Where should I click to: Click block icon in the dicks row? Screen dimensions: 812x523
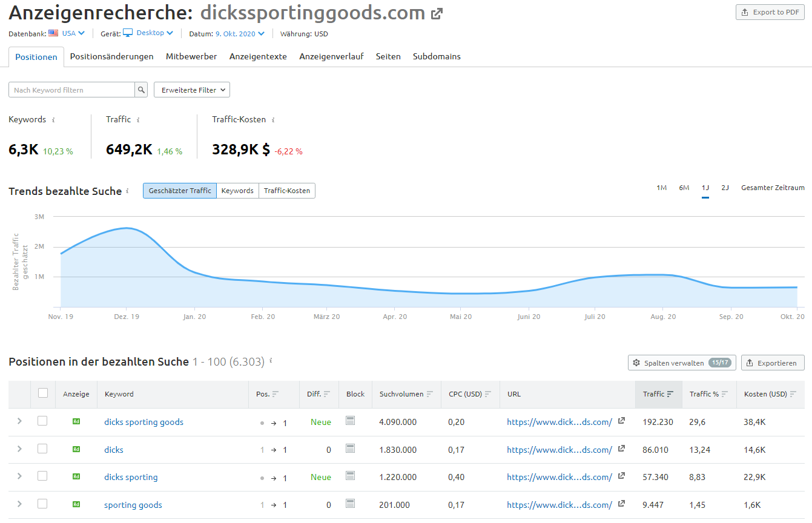pos(350,449)
